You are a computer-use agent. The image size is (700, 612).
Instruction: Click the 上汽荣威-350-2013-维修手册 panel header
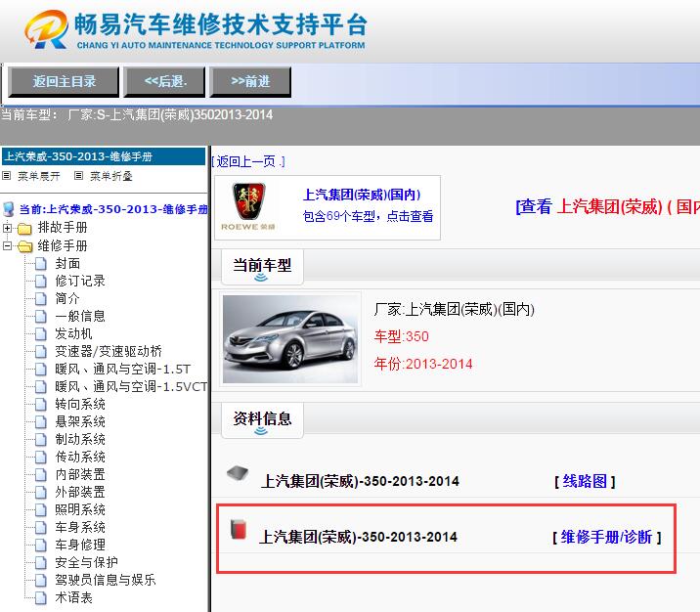(104, 156)
